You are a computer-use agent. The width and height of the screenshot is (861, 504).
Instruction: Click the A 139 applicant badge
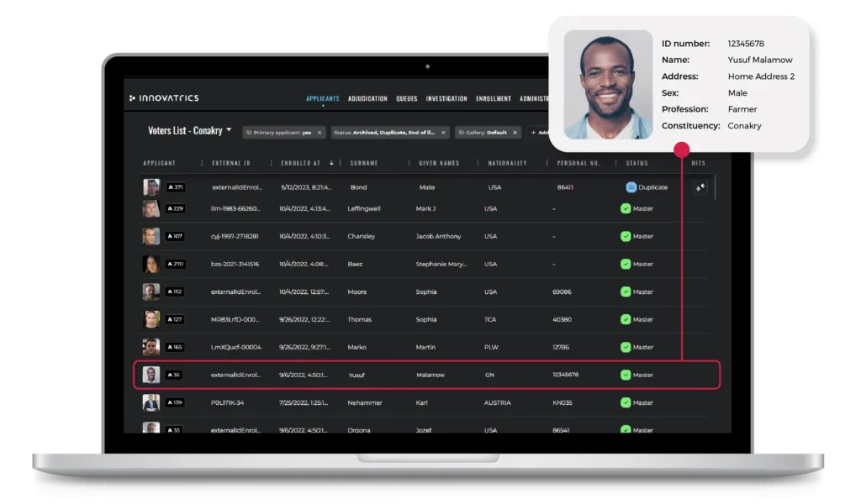coord(175,402)
